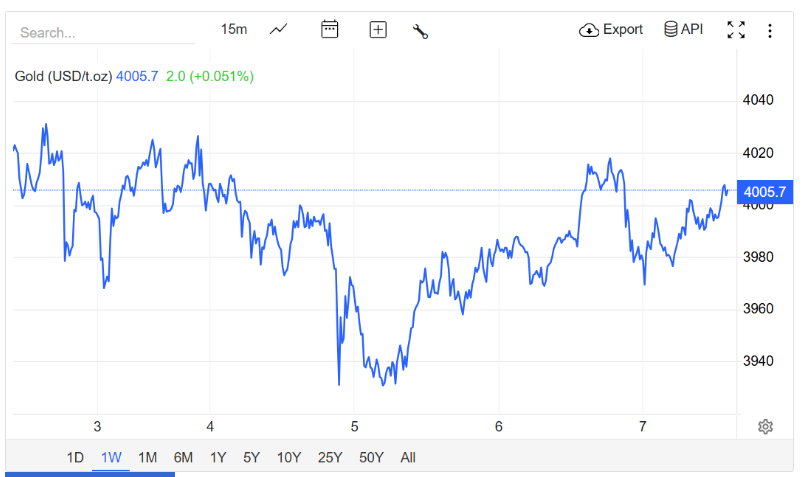Select the 1W time range
808x477 pixels.
click(111, 458)
